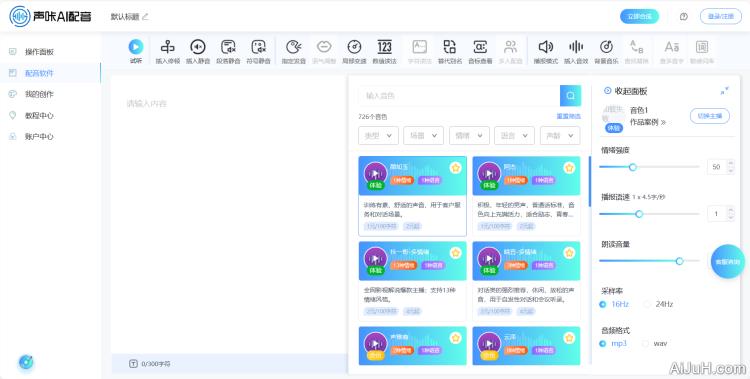
Task: Collapse panel using the shrink arrows icon
Action: pyautogui.click(x=725, y=90)
